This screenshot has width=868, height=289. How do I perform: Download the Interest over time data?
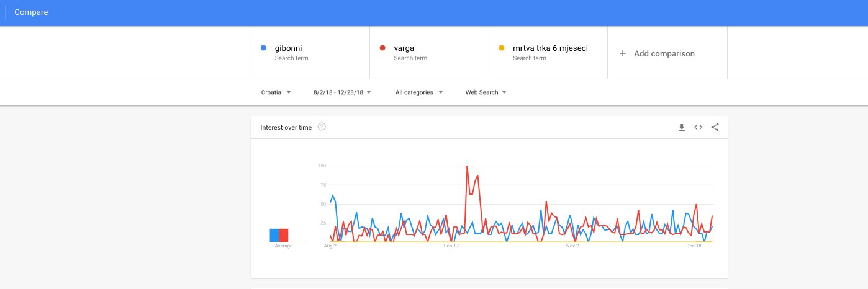pos(682,127)
